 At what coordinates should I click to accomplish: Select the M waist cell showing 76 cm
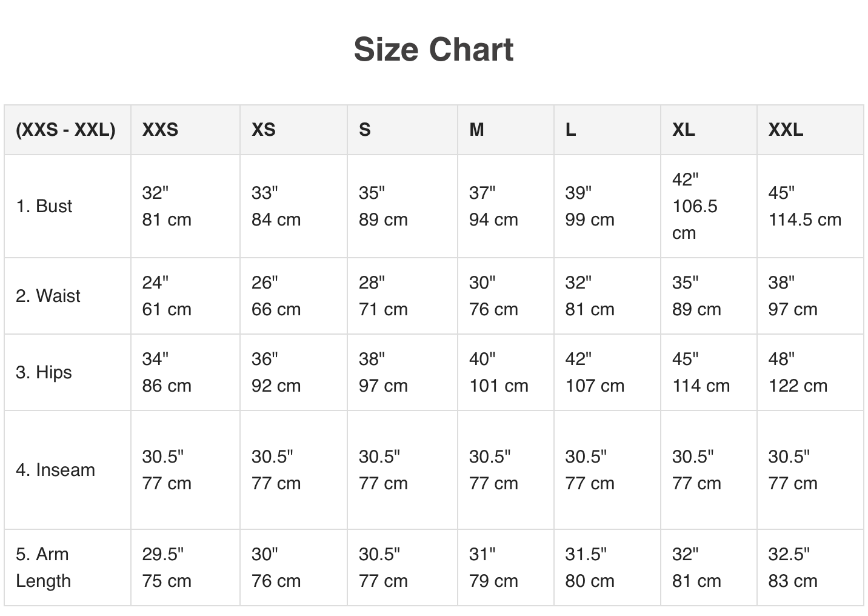point(493,296)
